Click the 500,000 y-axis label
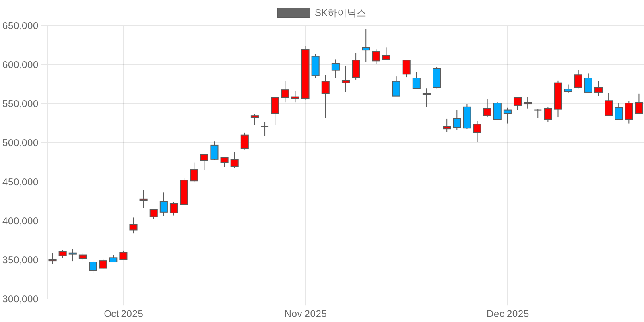This screenshot has height=322, width=644. click(x=21, y=143)
